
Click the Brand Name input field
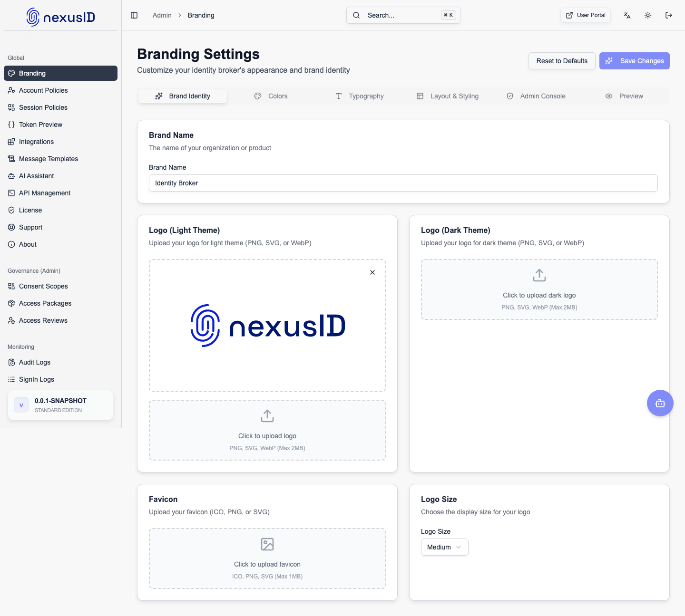(403, 183)
